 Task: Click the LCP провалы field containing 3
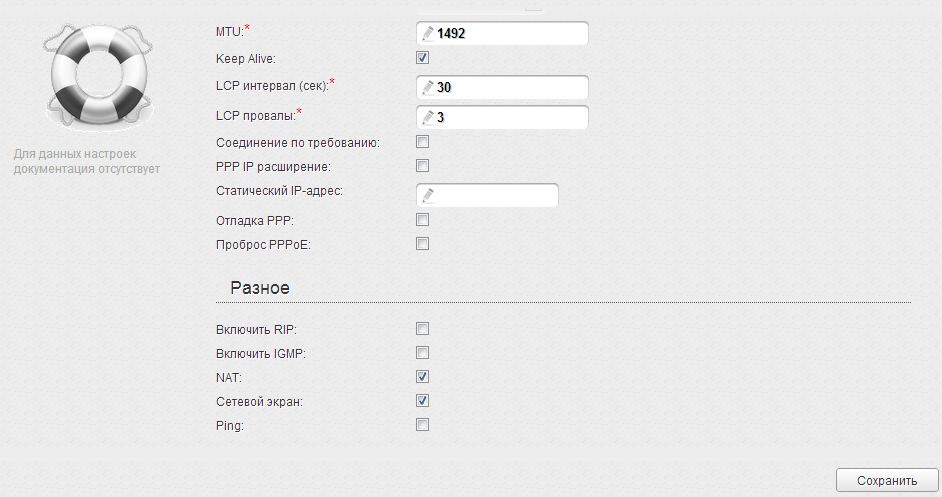coord(502,117)
